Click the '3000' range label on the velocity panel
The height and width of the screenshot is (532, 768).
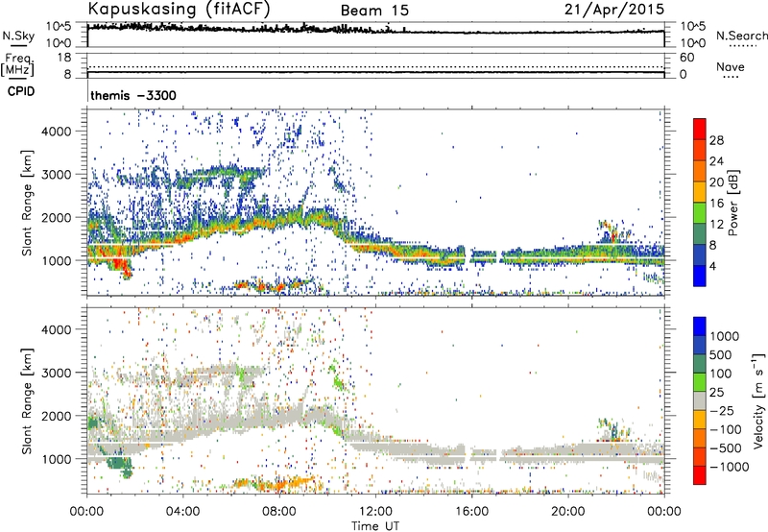56,373
